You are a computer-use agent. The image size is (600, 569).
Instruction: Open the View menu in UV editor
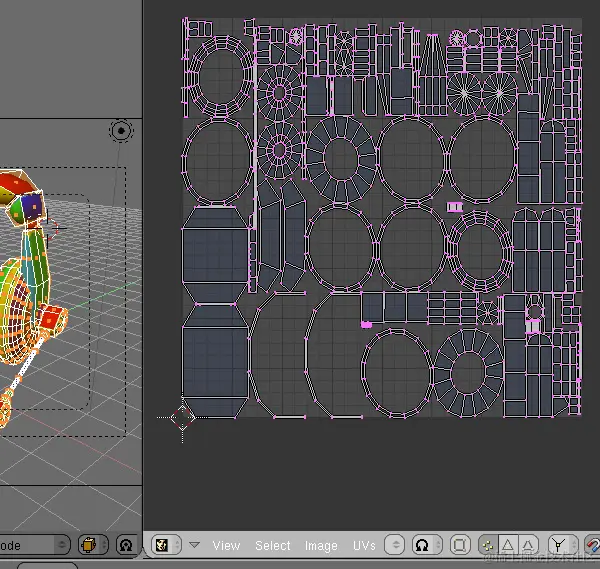click(226, 545)
